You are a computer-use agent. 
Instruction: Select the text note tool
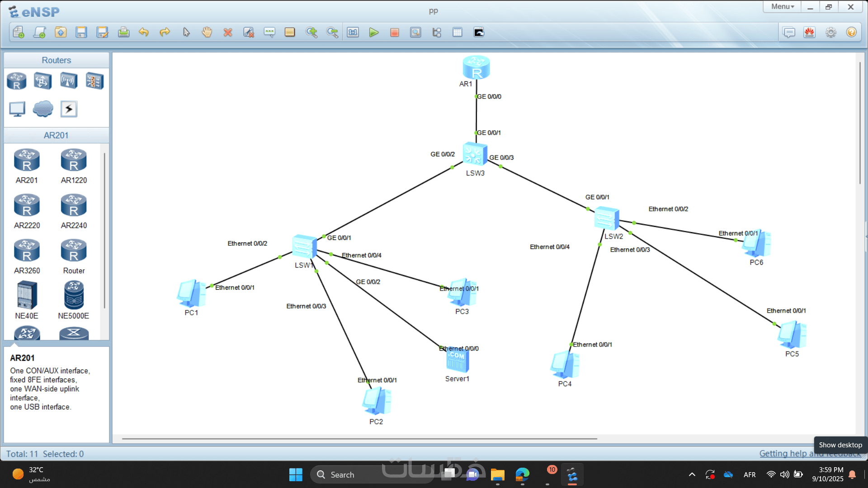tap(269, 32)
